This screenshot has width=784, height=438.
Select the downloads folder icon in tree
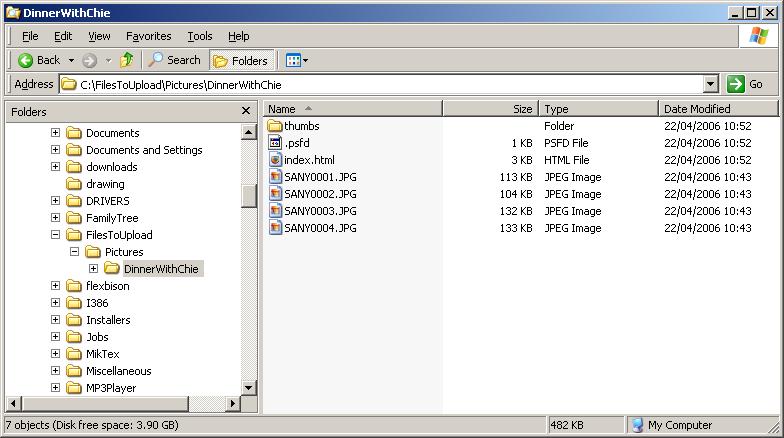pyautogui.click(x=74, y=166)
